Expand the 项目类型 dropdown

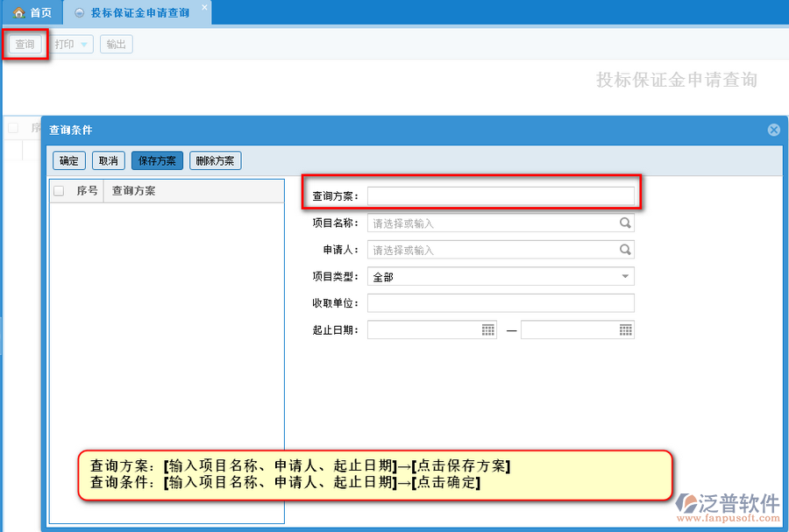(625, 276)
